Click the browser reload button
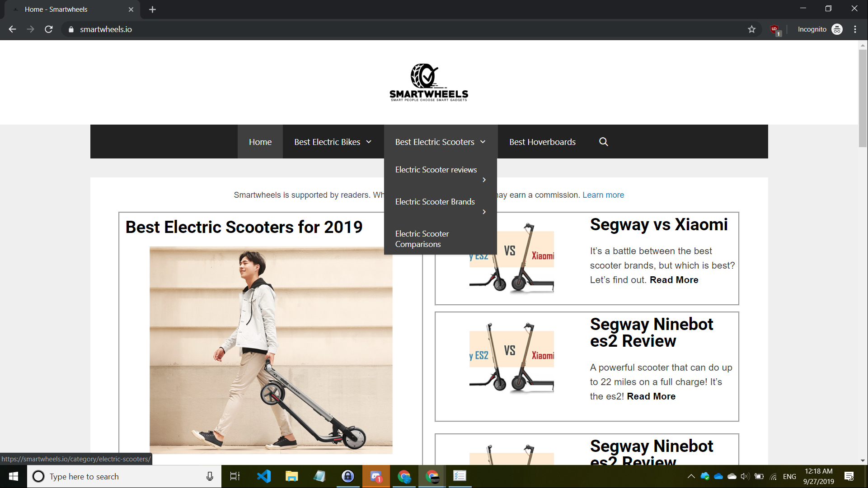This screenshot has width=868, height=488. tap(49, 29)
